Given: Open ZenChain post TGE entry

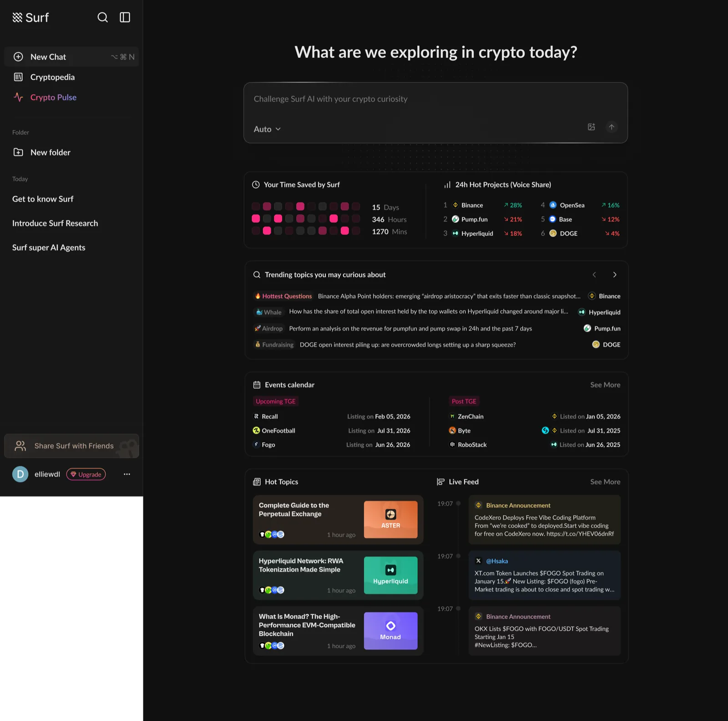Looking at the screenshot, I should (x=535, y=416).
